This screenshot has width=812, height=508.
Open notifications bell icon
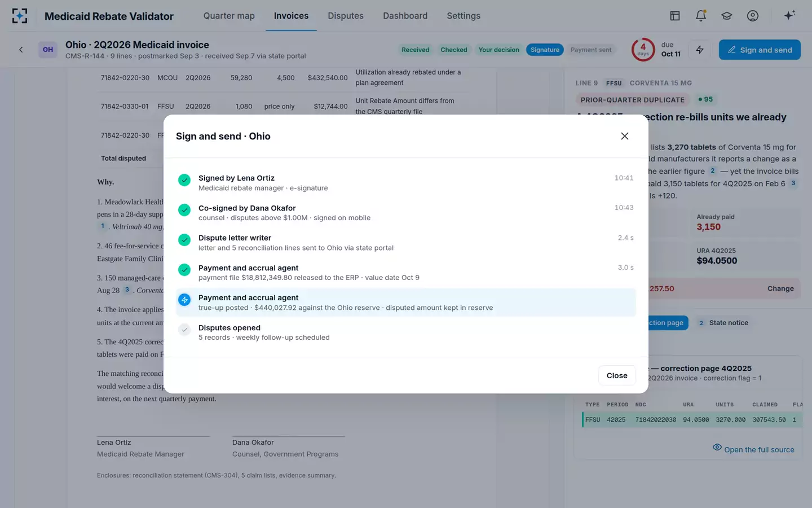pos(701,16)
